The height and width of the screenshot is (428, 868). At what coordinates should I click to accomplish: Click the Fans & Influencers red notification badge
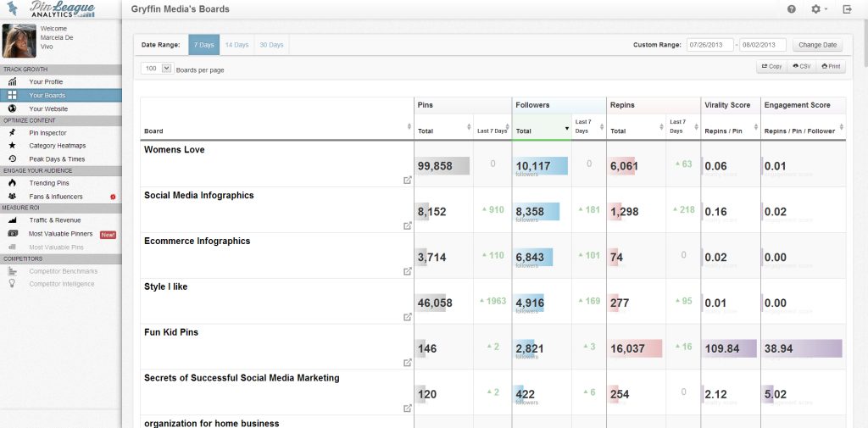113,197
